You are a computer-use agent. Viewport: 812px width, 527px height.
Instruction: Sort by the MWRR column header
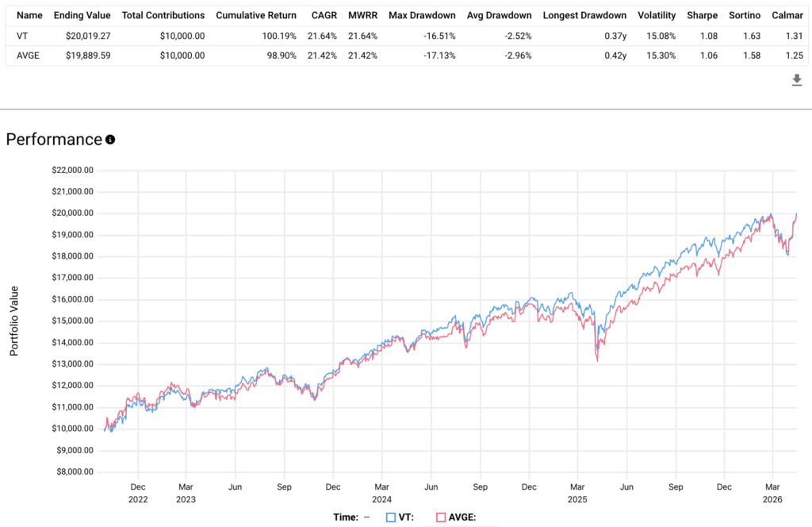coord(362,16)
